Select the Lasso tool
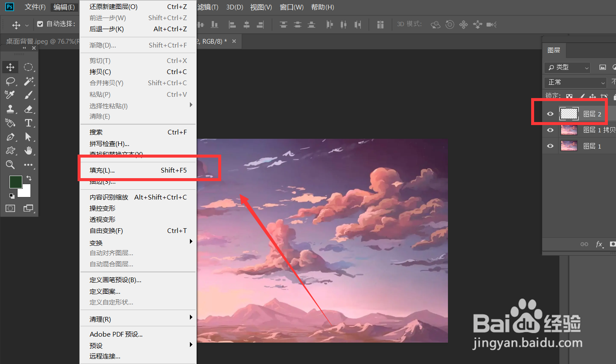The height and width of the screenshot is (364, 616). (x=10, y=81)
